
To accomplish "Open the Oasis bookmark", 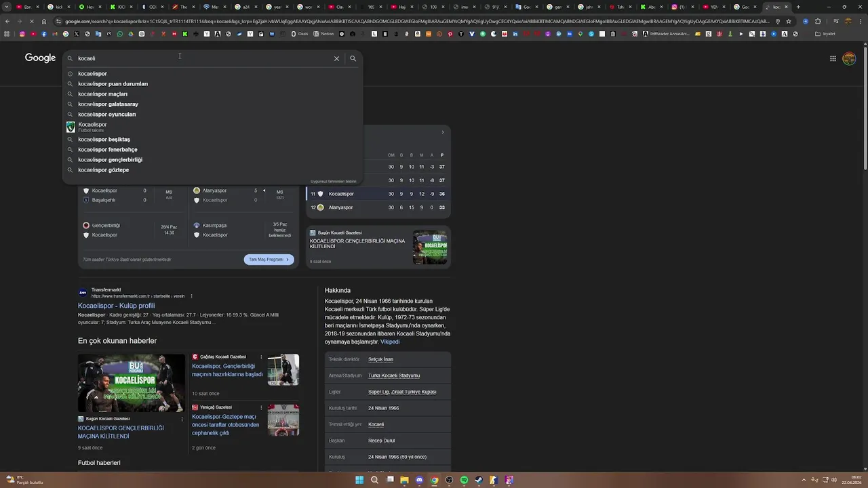I will [x=300, y=34].
